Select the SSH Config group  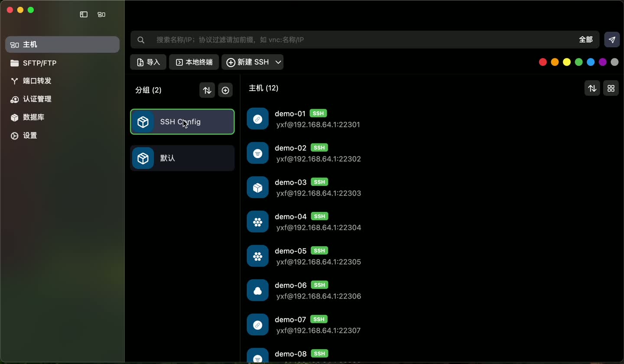(182, 122)
